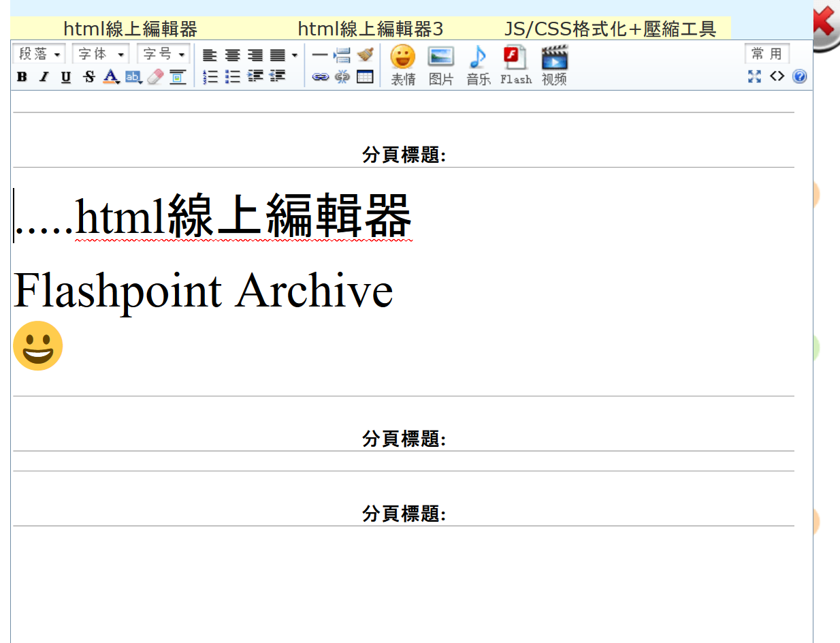Open the alignment options dropdown arrow

tap(294, 55)
